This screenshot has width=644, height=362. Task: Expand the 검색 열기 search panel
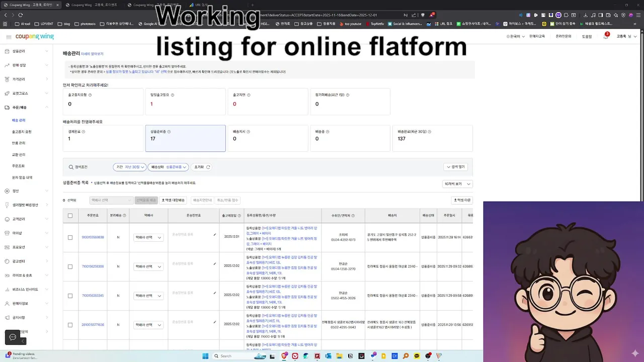point(456,167)
